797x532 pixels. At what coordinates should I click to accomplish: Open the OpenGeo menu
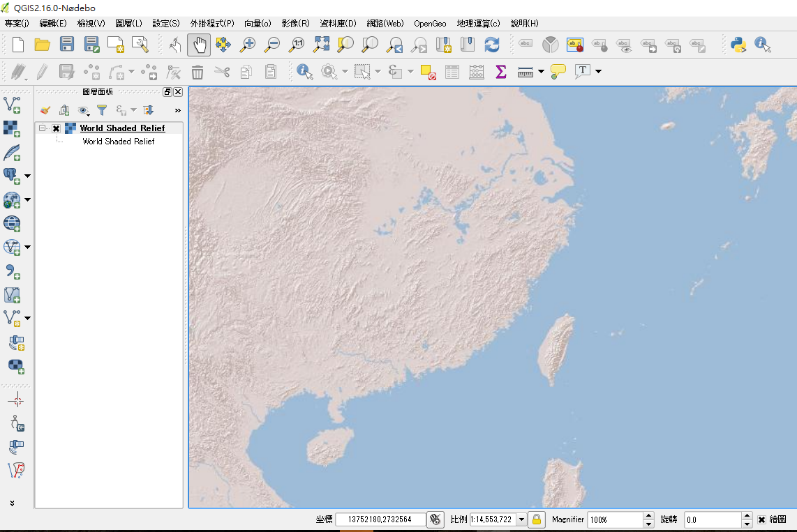(430, 23)
